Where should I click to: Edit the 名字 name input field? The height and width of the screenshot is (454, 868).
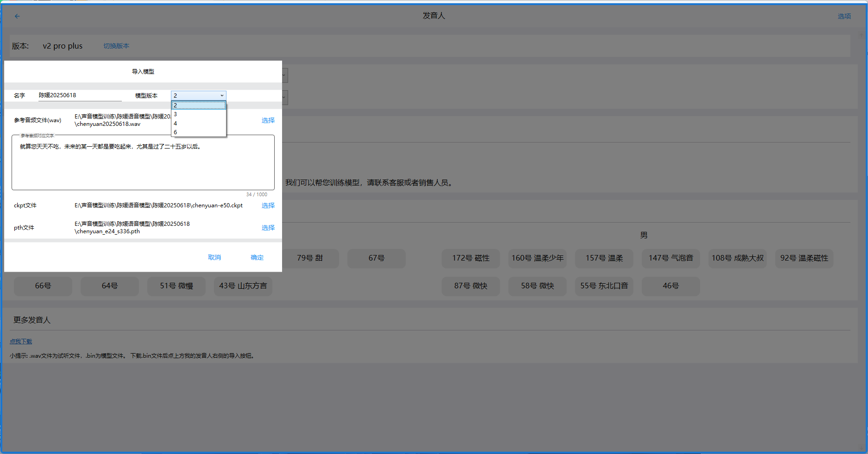pos(80,95)
